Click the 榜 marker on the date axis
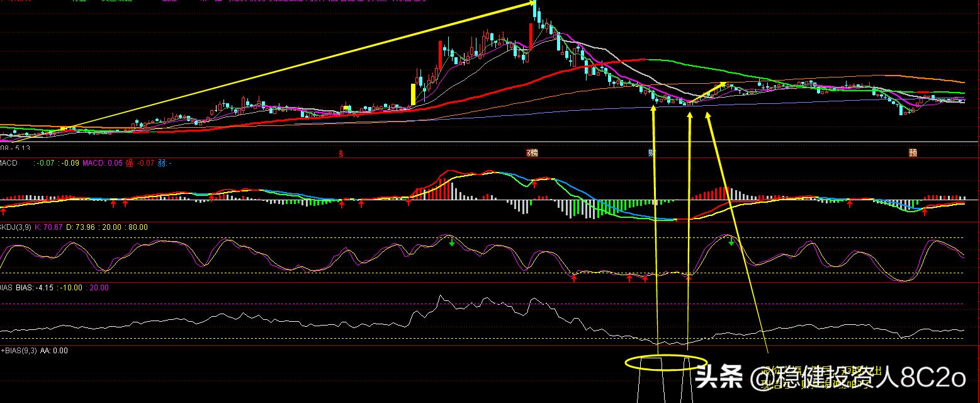The width and height of the screenshot is (980, 403). [532, 152]
